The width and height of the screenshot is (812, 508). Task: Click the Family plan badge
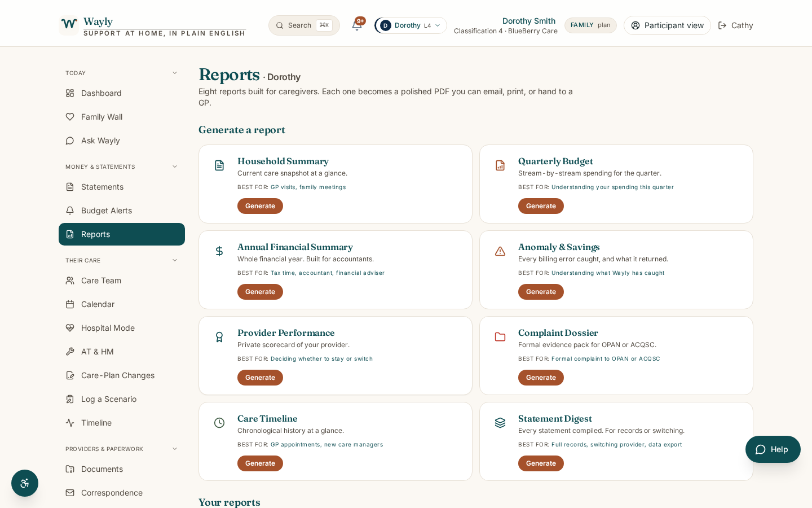click(x=590, y=25)
